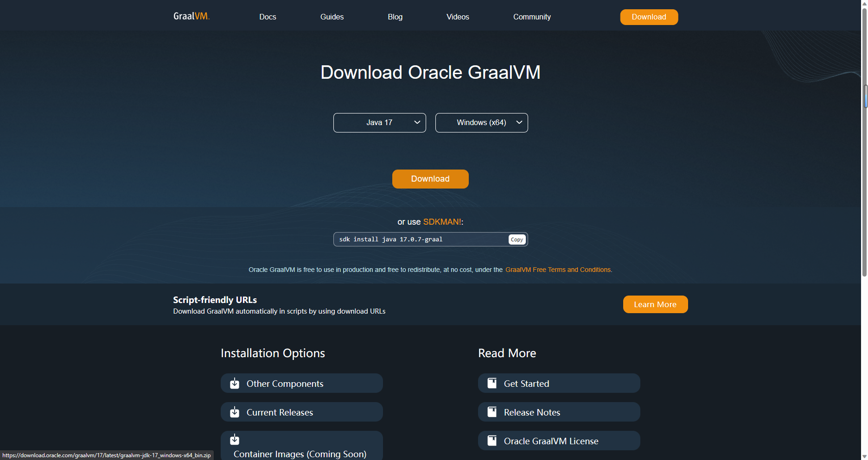Open the Get Started guide

[559, 383]
